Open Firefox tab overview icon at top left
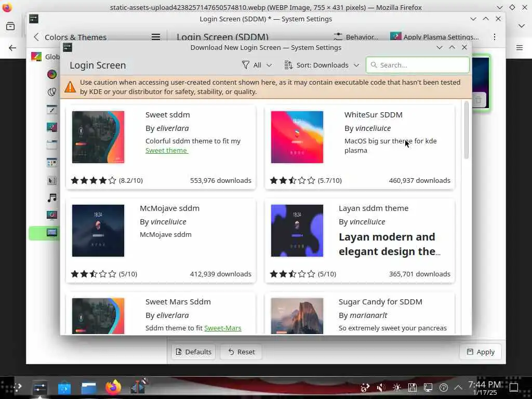This screenshot has width=532, height=399. pyautogui.click(x=10, y=26)
